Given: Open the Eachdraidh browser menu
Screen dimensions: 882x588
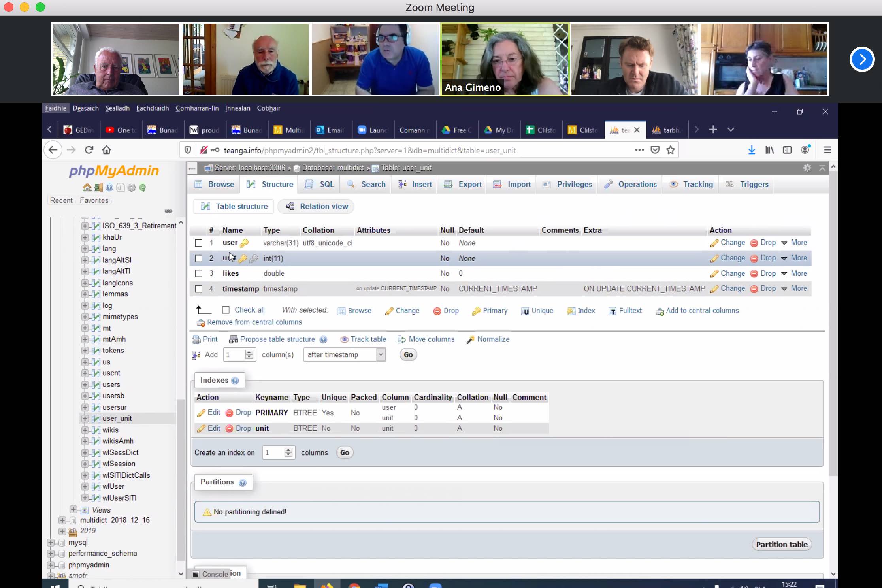Looking at the screenshot, I should tap(153, 108).
